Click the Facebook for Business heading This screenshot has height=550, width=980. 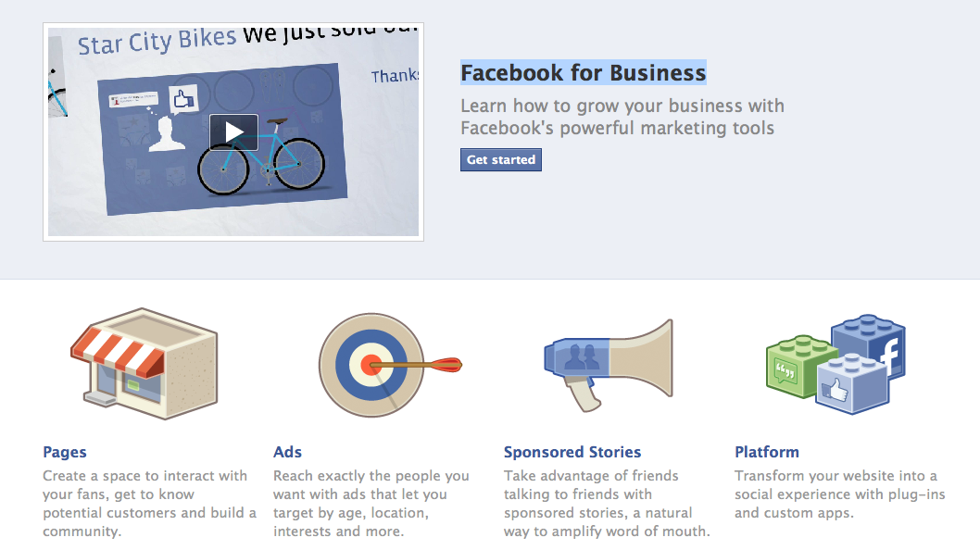coord(584,72)
